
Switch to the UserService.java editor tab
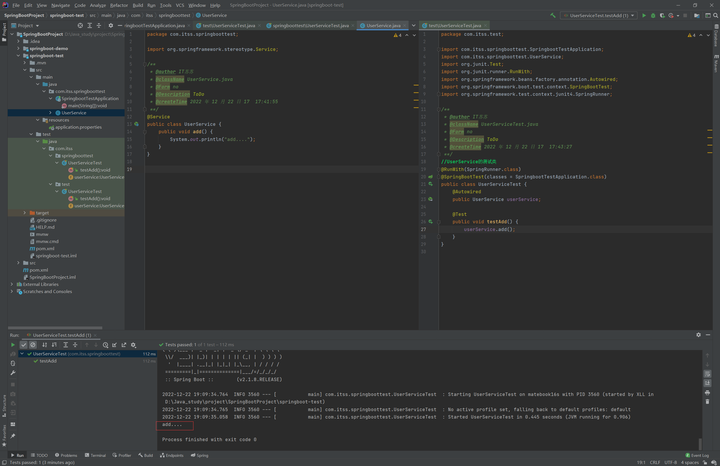click(x=383, y=25)
